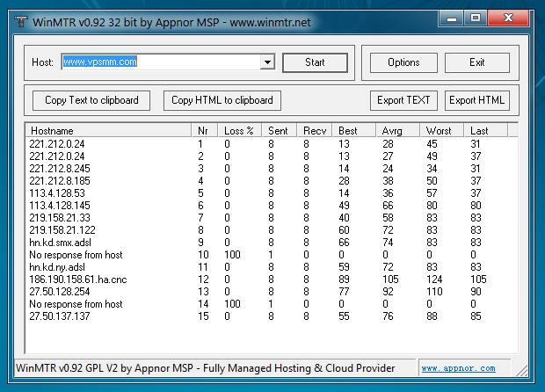Click Export TEXT button
Viewport: 545px width, 392px height.
click(403, 100)
